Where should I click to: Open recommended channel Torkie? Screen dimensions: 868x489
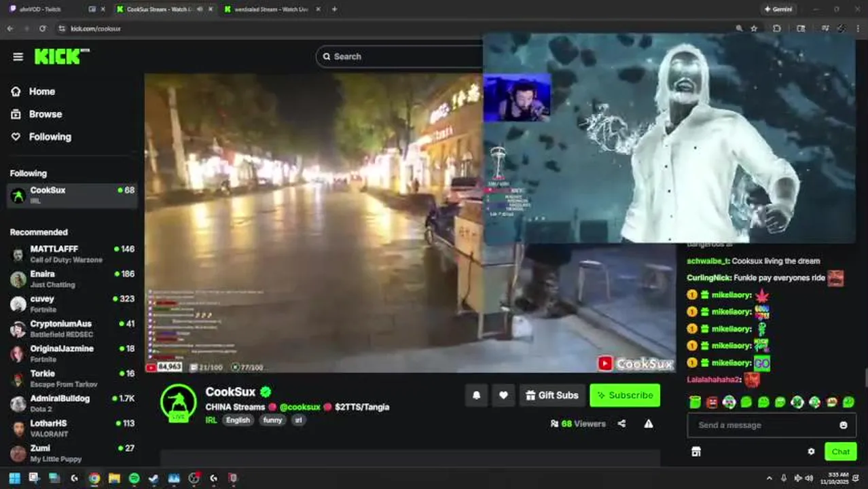72,378
